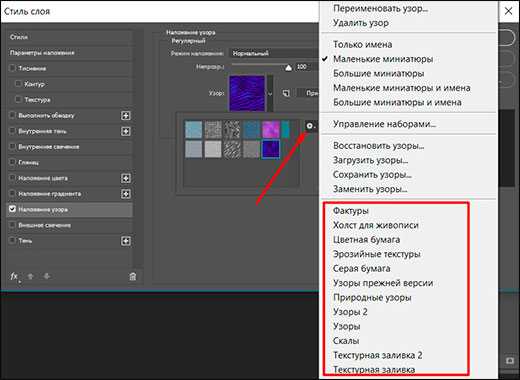Image resolution: width=520 pixels, height=380 pixels.
Task: Delete effect using the trash icon
Action: click(133, 276)
